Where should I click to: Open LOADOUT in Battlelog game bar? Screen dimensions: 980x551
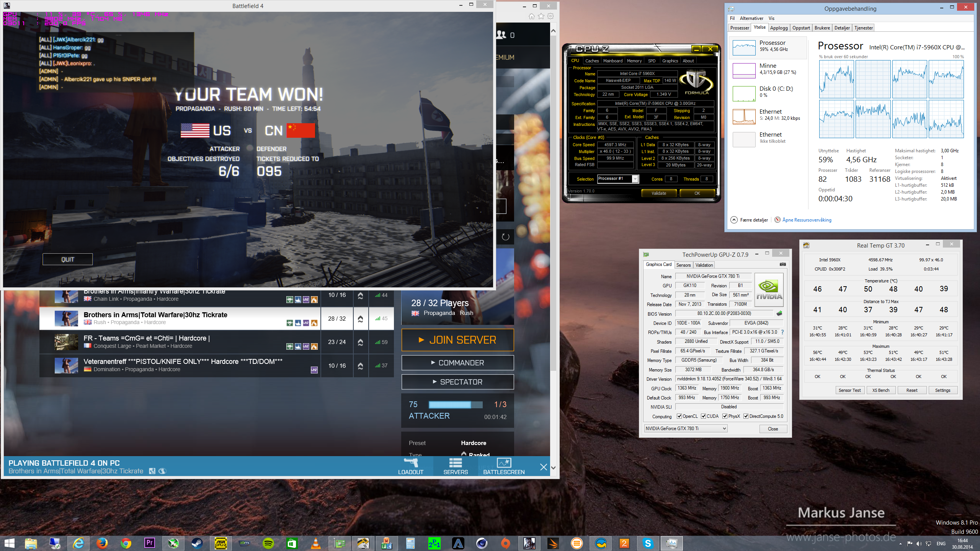411,466
